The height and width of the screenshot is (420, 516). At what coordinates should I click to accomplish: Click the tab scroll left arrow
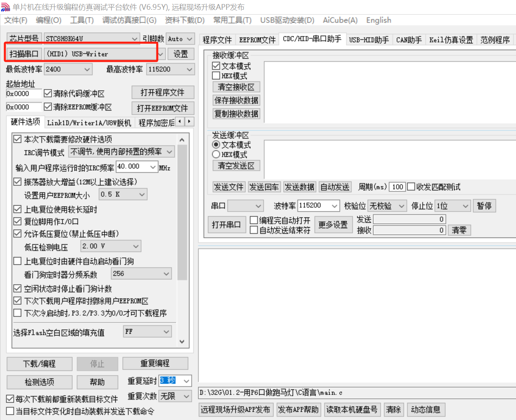180,122
